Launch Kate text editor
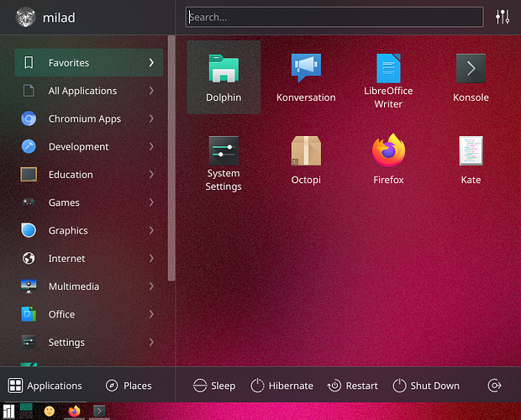This screenshot has height=420, width=521. pyautogui.click(x=471, y=160)
